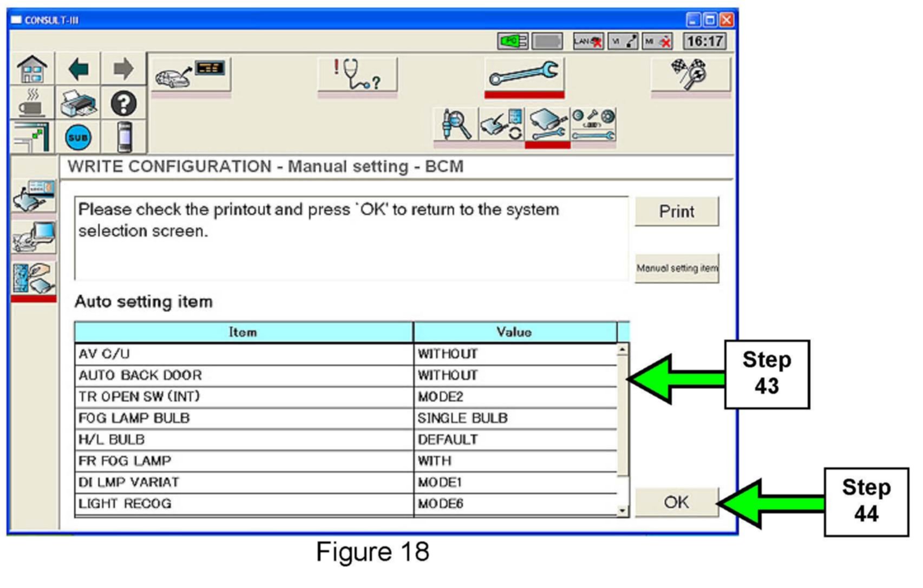The height and width of the screenshot is (588, 923).
Task: Open Manual setting item list
Action: coord(676,268)
